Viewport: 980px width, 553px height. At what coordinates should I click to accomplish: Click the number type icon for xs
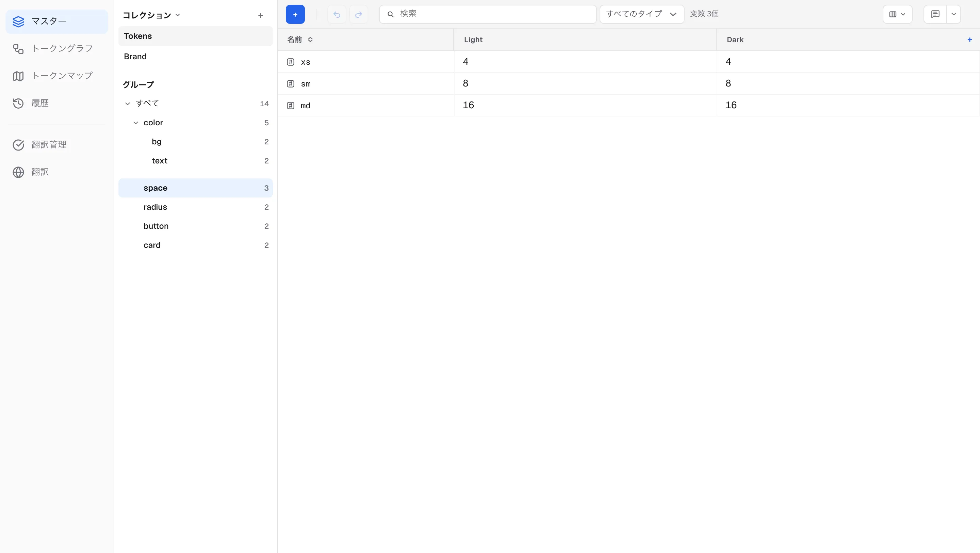pyautogui.click(x=291, y=62)
